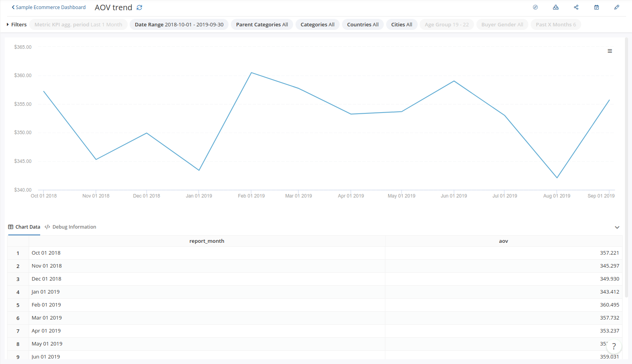Image resolution: width=632 pixels, height=364 pixels.
Task: Open the Countries filter
Action: coord(362,24)
